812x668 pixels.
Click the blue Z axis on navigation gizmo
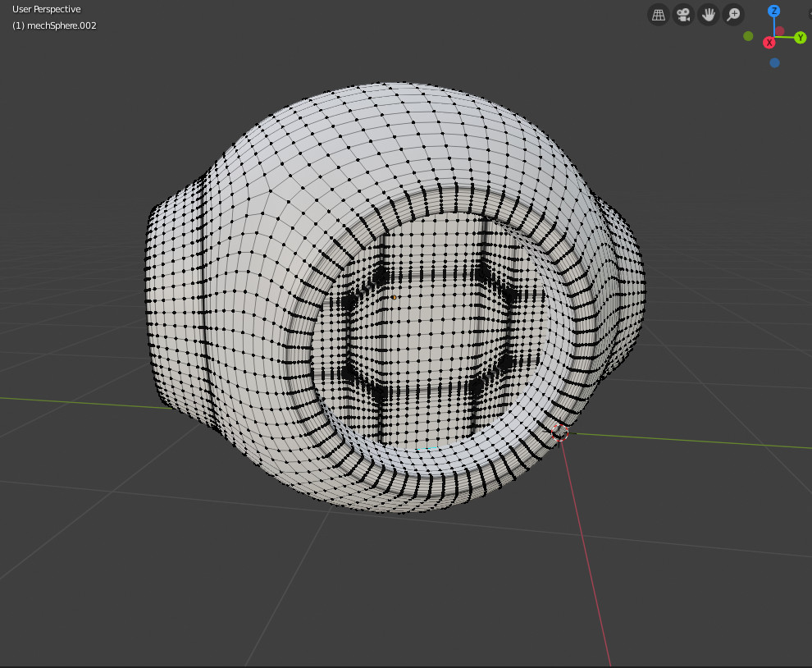click(x=774, y=11)
